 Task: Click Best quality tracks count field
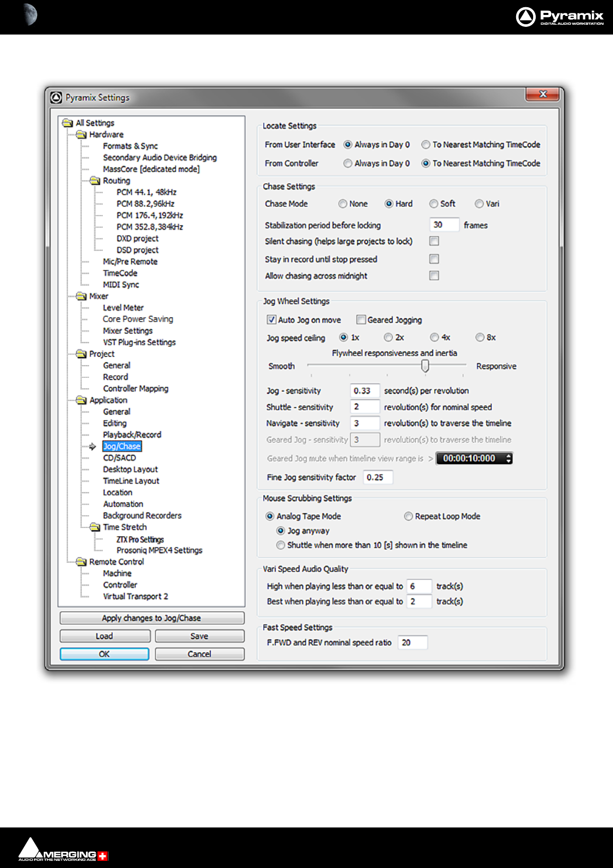point(419,601)
